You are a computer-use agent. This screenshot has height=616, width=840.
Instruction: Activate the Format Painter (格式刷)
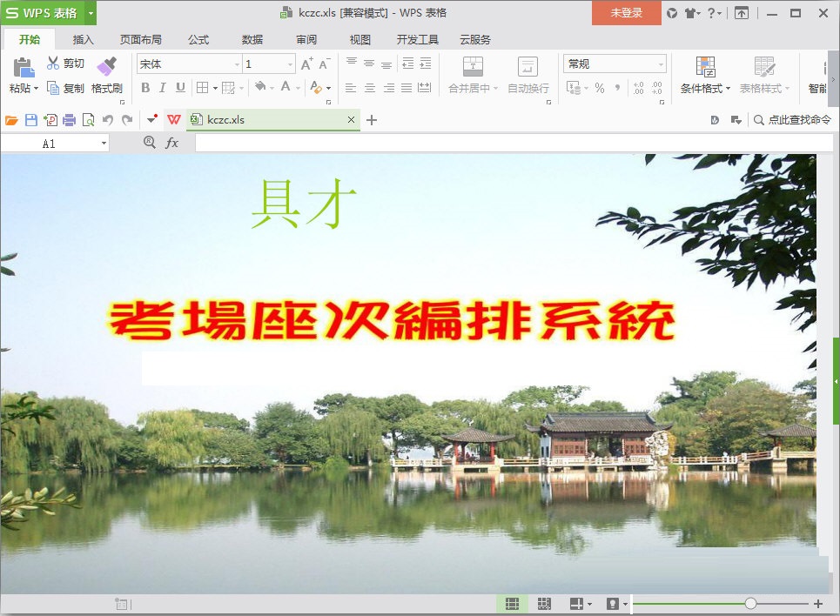click(106, 76)
